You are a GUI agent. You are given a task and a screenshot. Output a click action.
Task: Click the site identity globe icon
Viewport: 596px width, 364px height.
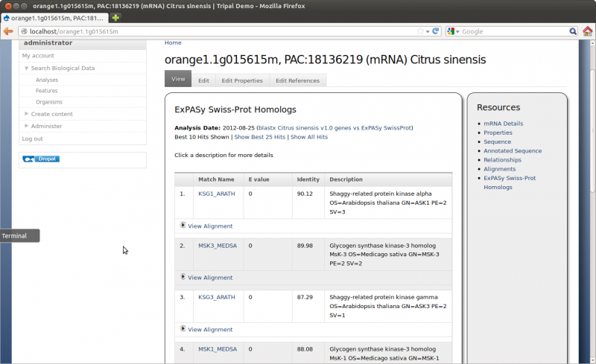coord(24,31)
